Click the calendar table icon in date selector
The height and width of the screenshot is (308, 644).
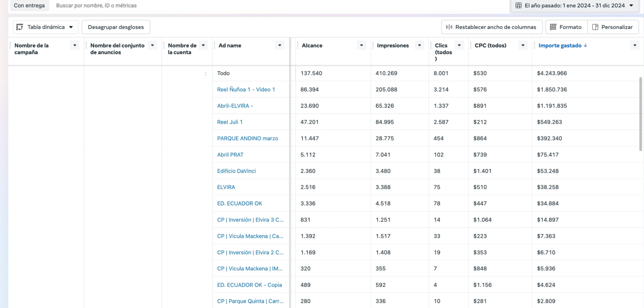coord(518,6)
